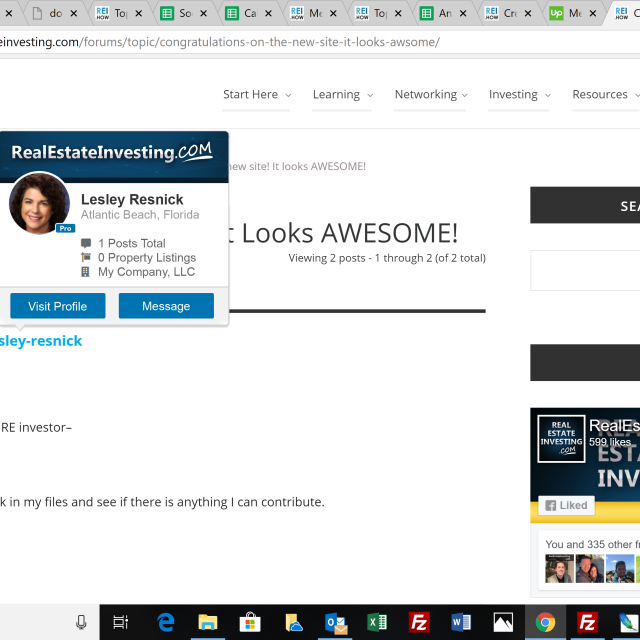640x640 pixels.
Task: Close the 'An' browser tab
Action: pyautogui.click(x=463, y=13)
